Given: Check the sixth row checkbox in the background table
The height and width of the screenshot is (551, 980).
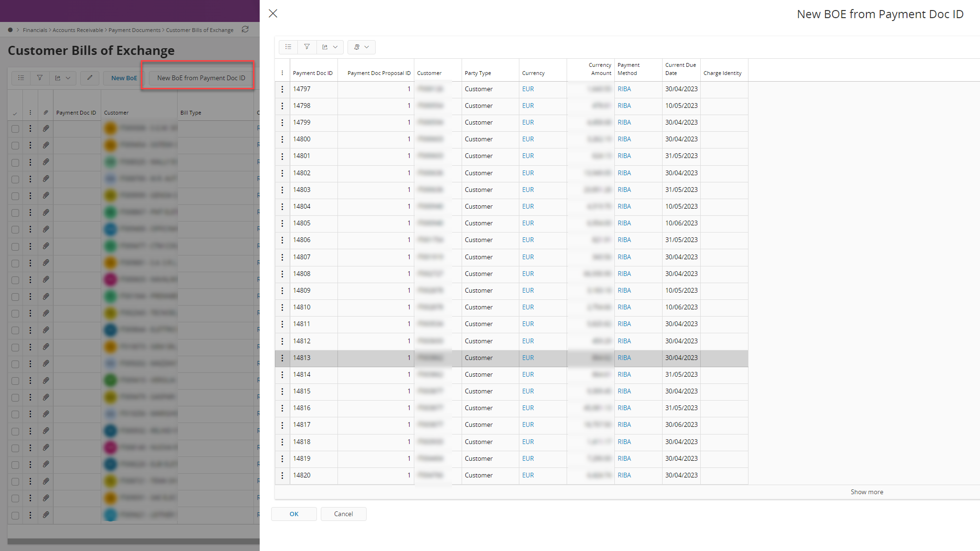Looking at the screenshot, I should coord(15,213).
